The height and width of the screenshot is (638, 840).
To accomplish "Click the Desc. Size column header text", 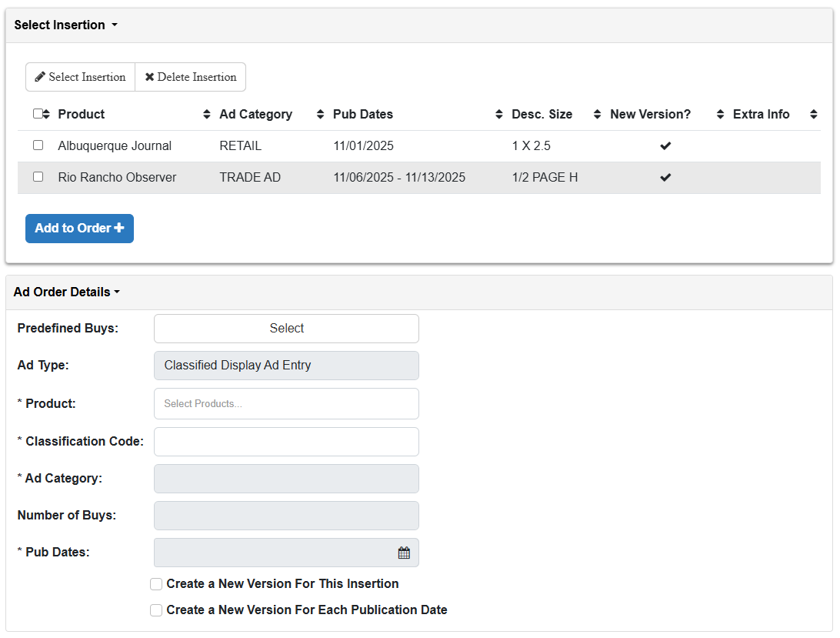I will click(x=542, y=114).
